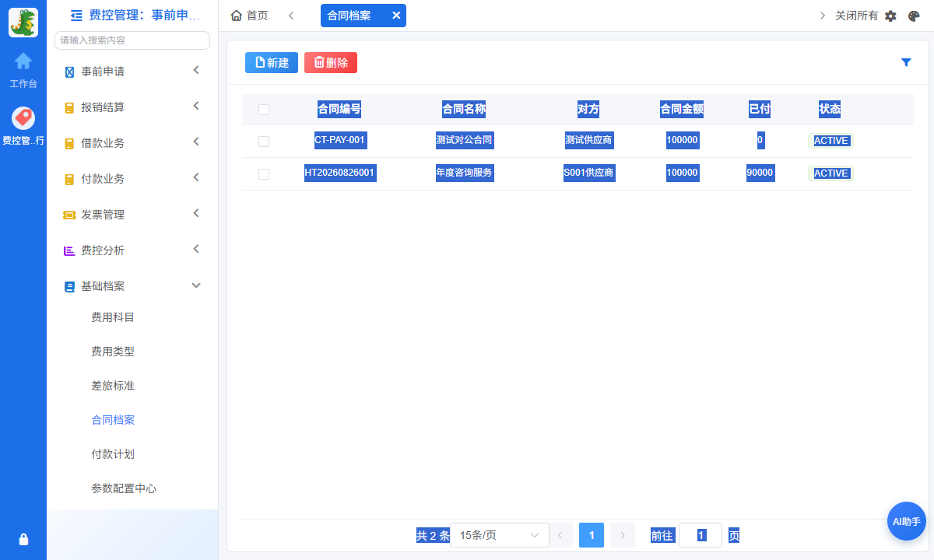Open the theme palette icon

click(914, 16)
